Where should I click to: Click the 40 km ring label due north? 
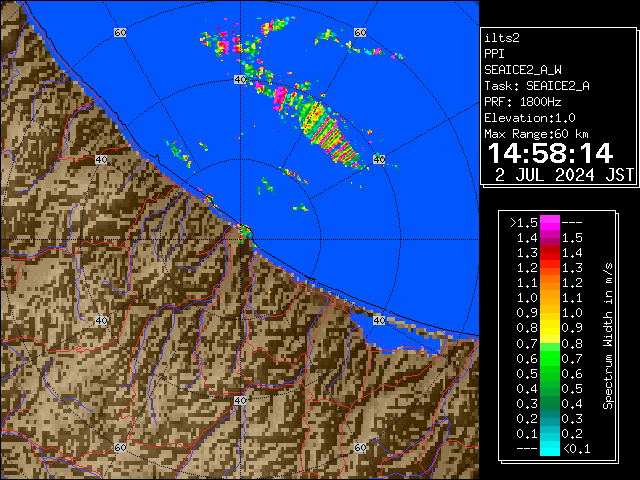240,80
